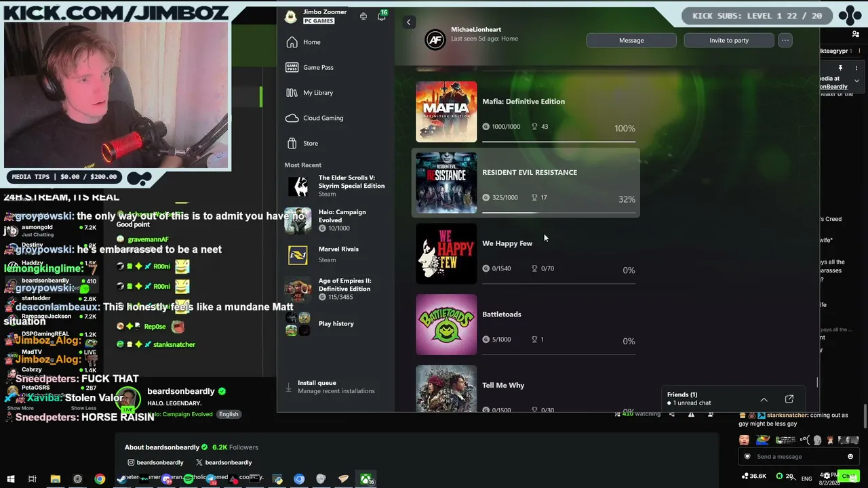Select Marvel Rivals in Most Recent list
Screen dimensions: 868x488
tap(335, 254)
